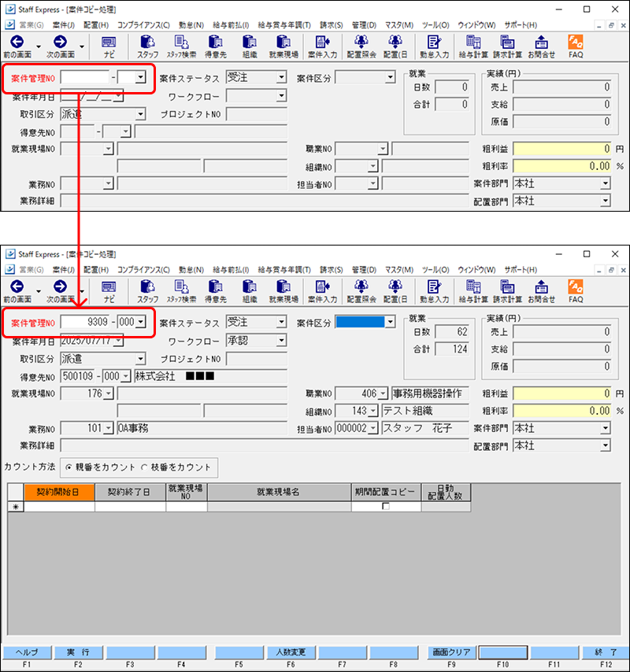Open 組織 toolbar icon in the filled-in window
This screenshot has width=630, height=672.
point(250,286)
